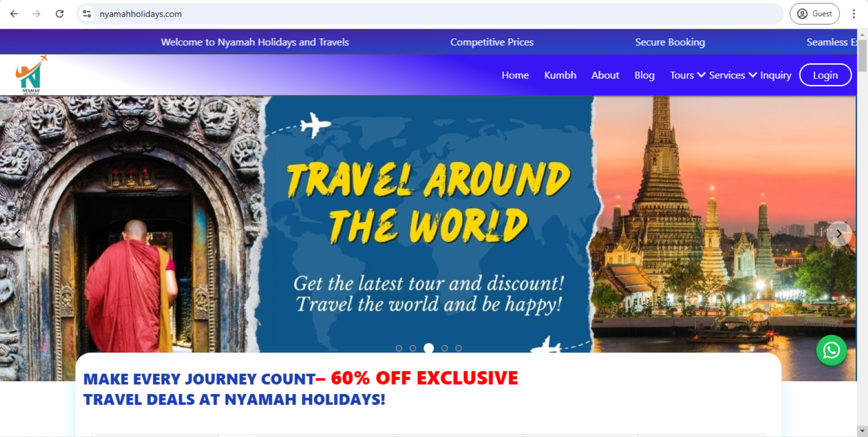Click the browser forward arrow
868x437 pixels.
[x=37, y=14]
